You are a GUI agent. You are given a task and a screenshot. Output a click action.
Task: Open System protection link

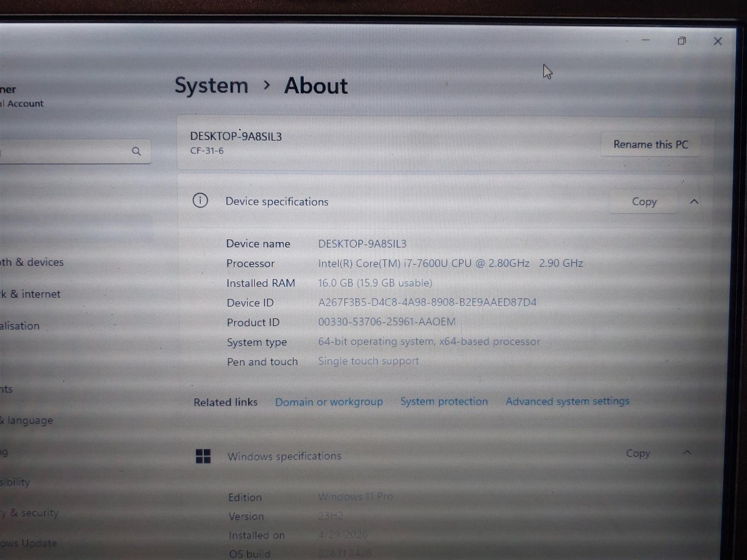click(444, 401)
